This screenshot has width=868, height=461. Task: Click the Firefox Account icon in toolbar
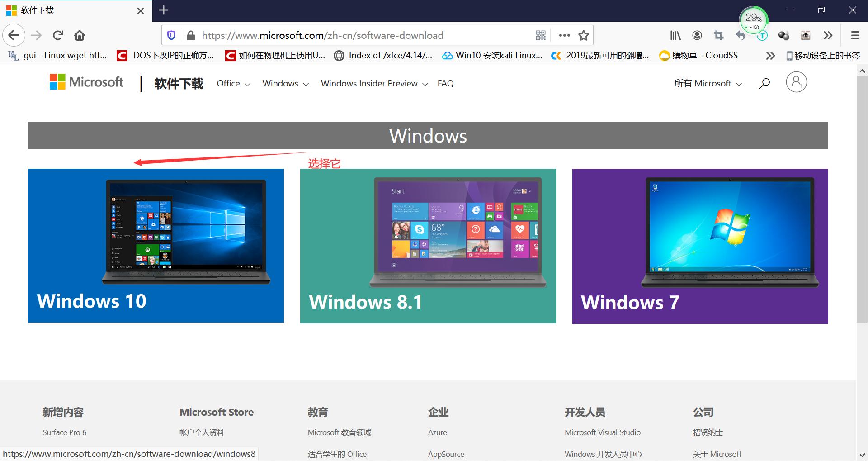pos(697,35)
